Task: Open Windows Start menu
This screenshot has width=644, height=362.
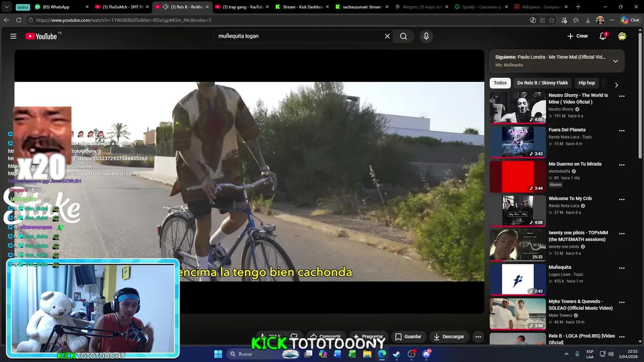Action: [x=218, y=354]
